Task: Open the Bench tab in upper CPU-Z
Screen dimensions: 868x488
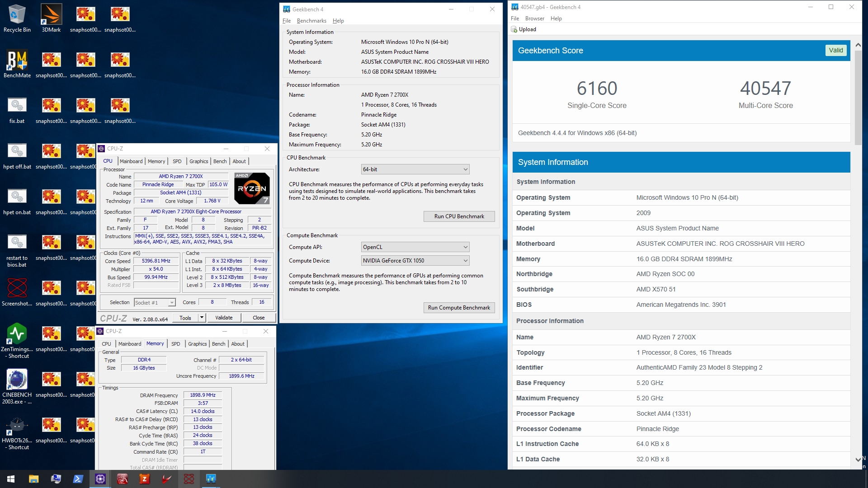Action: pyautogui.click(x=220, y=161)
